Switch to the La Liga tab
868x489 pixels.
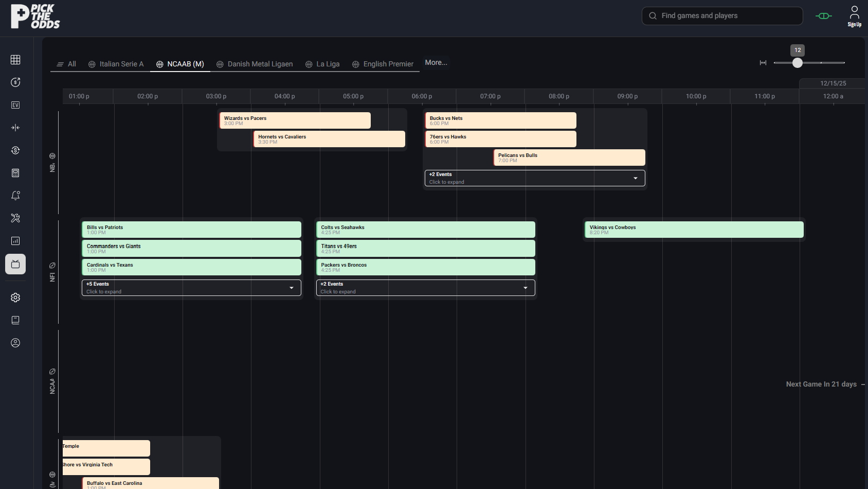322,64
